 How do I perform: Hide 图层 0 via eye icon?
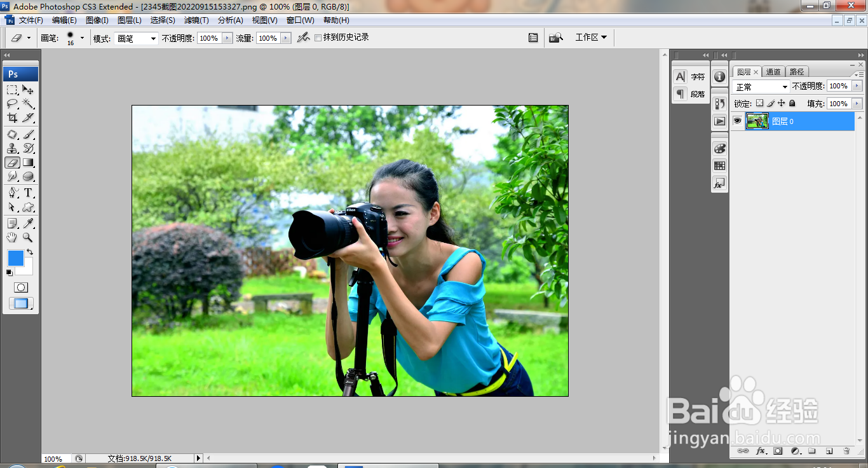[737, 121]
